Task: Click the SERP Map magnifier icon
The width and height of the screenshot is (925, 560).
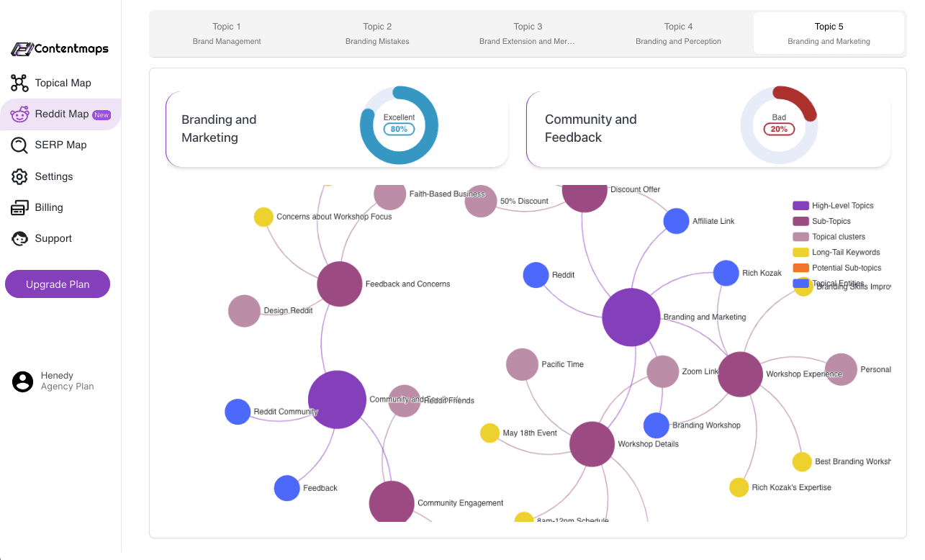Action: coord(19,145)
